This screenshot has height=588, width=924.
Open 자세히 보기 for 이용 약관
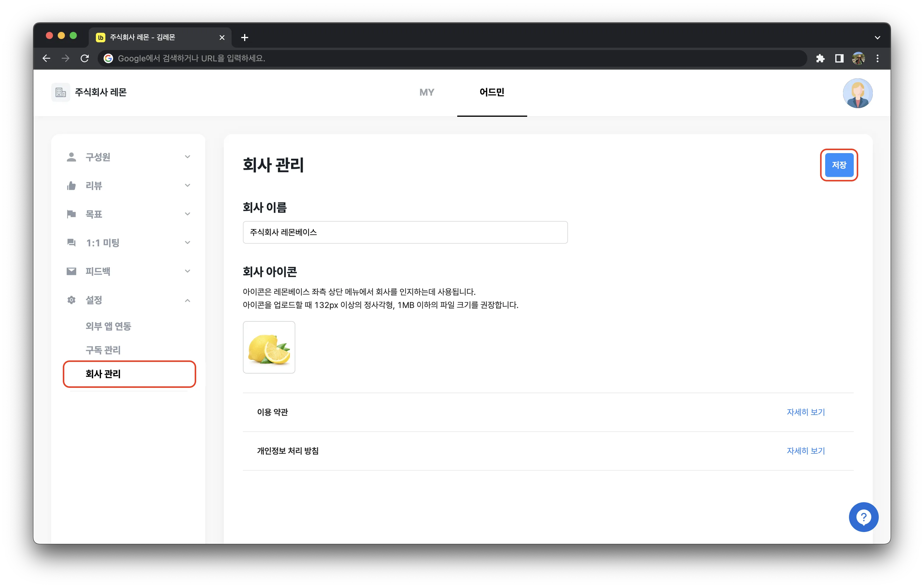806,412
